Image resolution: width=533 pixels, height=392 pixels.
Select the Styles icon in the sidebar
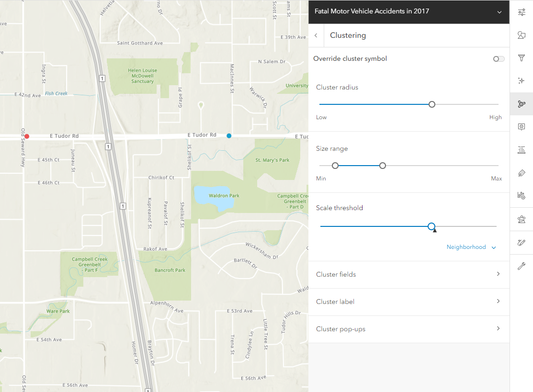click(x=522, y=35)
